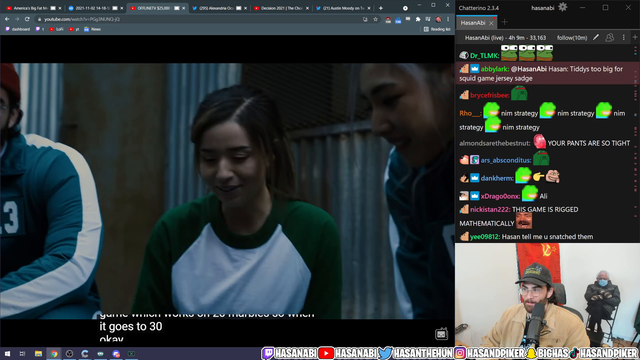Go forward in browser history
The width and height of the screenshot is (640, 360).
click(x=17, y=19)
